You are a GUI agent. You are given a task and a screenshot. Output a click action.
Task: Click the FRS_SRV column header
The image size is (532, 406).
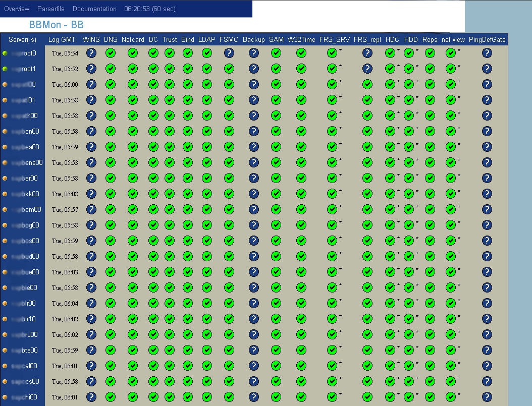click(335, 40)
